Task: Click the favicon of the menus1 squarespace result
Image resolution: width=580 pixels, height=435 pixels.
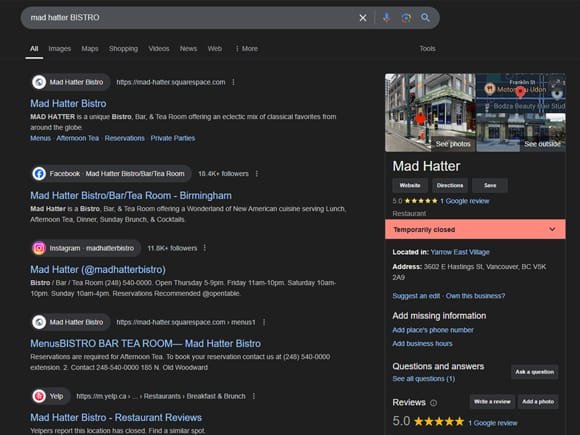Action: click(x=39, y=322)
